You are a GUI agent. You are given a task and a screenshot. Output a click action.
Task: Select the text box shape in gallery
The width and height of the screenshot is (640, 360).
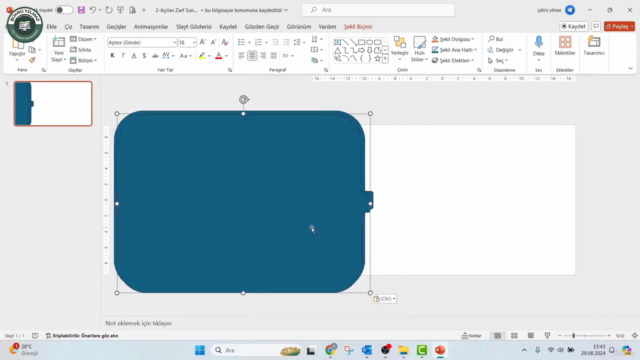tap(338, 42)
